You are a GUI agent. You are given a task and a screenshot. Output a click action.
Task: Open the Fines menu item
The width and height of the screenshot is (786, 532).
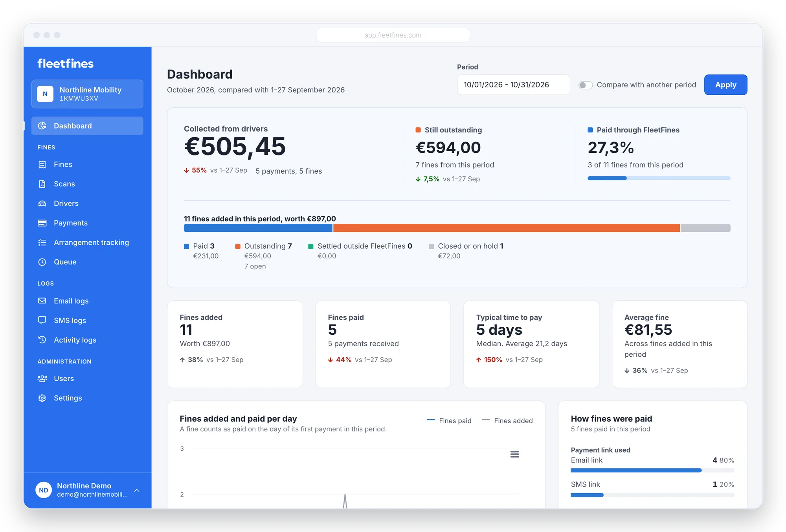87,164
